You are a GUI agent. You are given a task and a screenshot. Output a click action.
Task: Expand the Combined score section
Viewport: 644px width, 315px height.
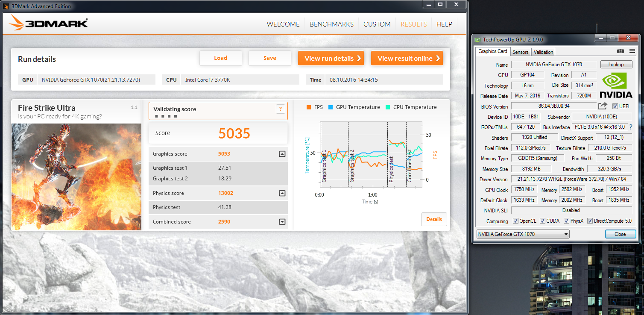pyautogui.click(x=282, y=222)
